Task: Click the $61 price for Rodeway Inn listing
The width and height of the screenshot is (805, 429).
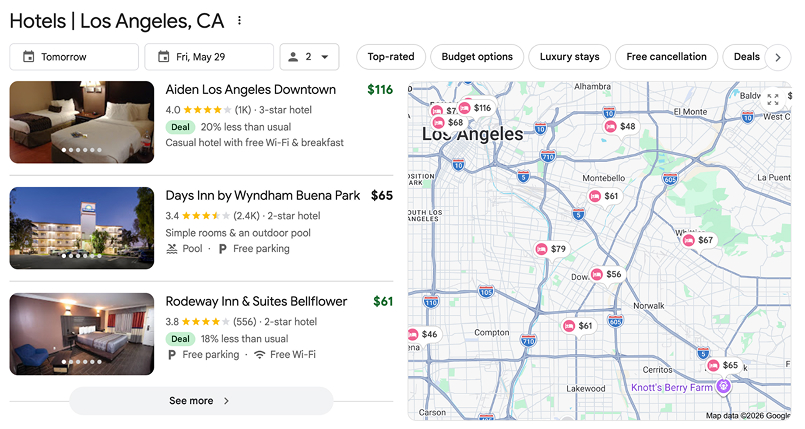Action: pyautogui.click(x=383, y=301)
